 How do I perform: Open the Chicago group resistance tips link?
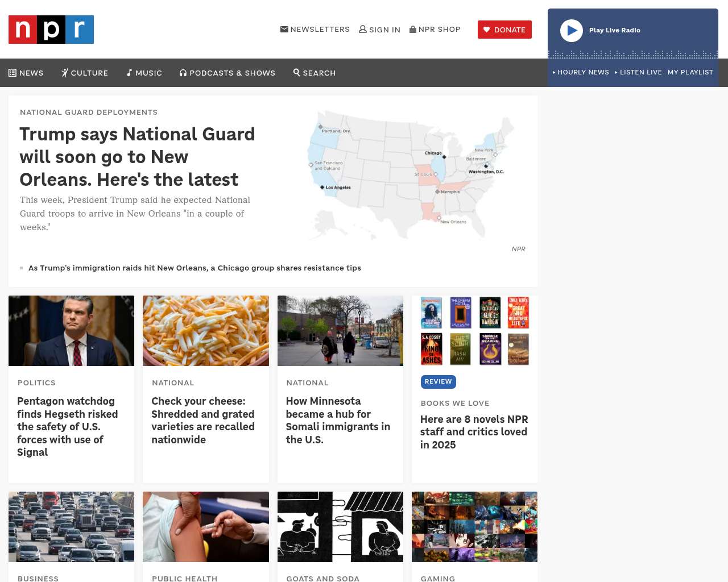tap(195, 268)
